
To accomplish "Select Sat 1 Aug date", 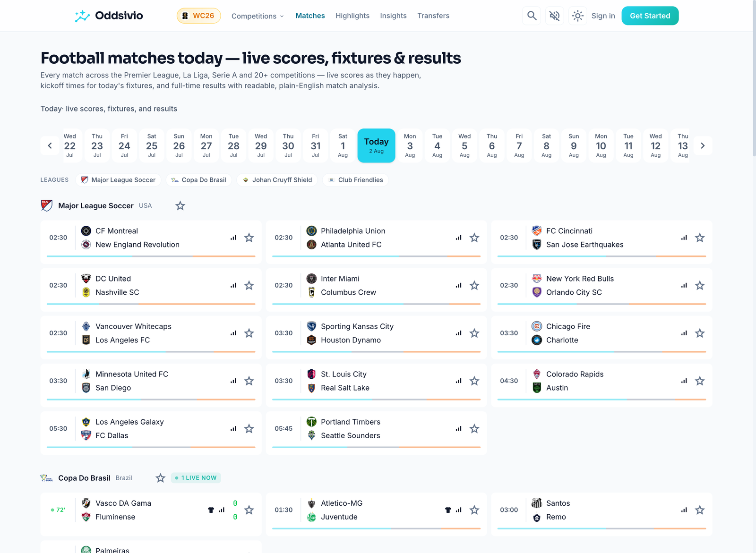I will pos(343,145).
